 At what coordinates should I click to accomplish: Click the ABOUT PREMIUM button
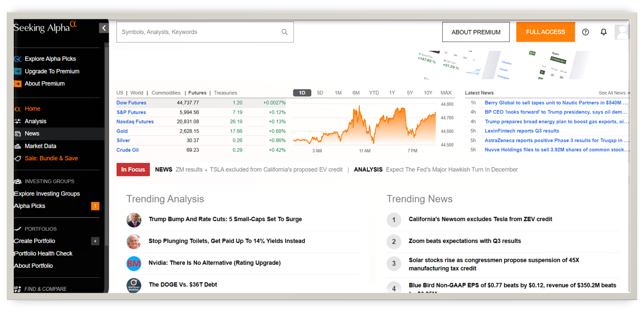click(476, 32)
